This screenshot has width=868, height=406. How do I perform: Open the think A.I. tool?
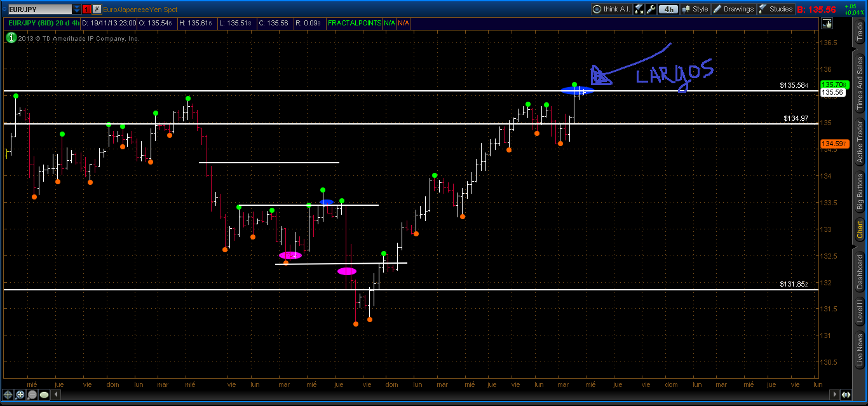[611, 9]
